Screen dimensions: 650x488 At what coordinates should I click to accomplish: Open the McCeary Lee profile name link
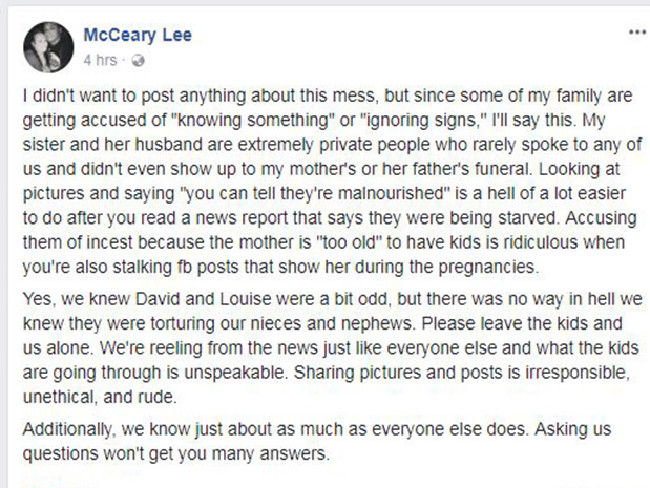point(137,36)
